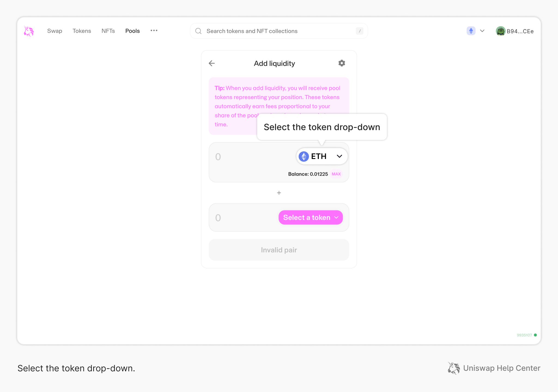
Task: Switch to the Swap tab
Action: pos(54,31)
